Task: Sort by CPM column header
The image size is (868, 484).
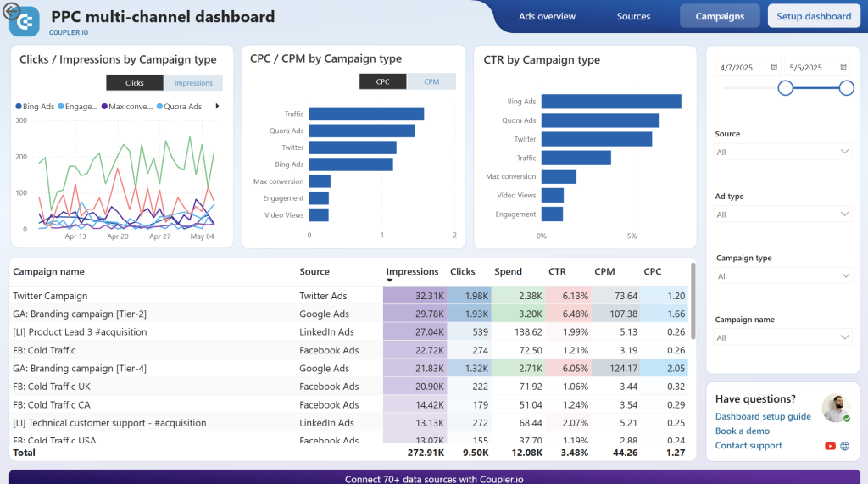Action: [x=604, y=271]
